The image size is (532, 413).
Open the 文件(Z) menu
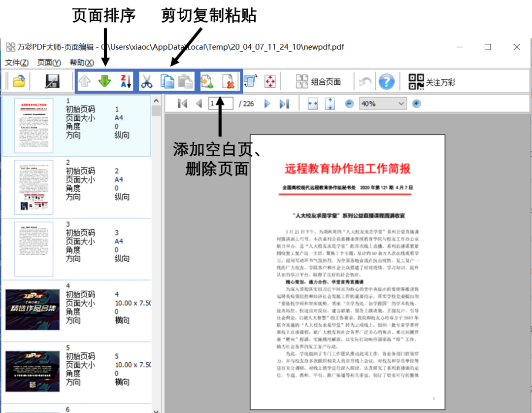pyautogui.click(x=17, y=63)
